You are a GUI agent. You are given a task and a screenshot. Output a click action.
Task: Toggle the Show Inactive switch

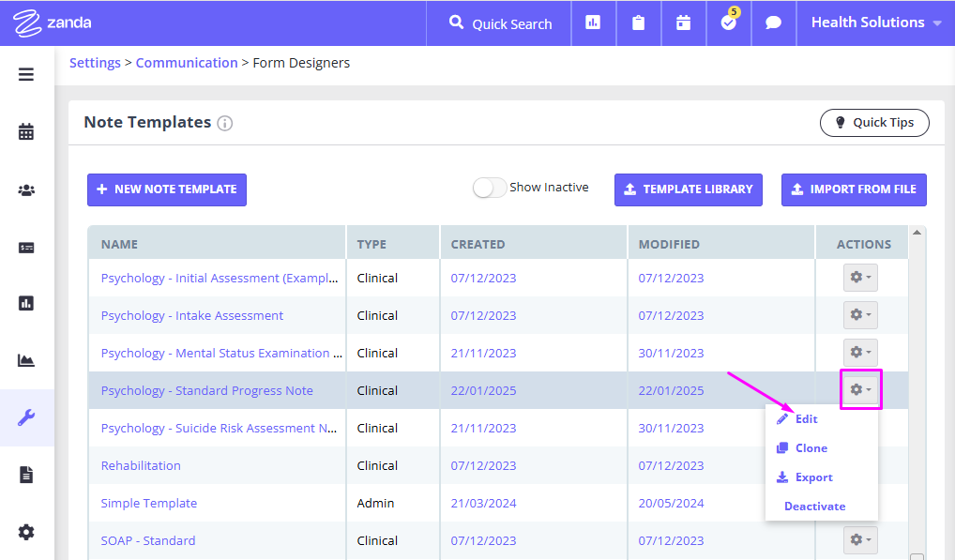(x=489, y=188)
